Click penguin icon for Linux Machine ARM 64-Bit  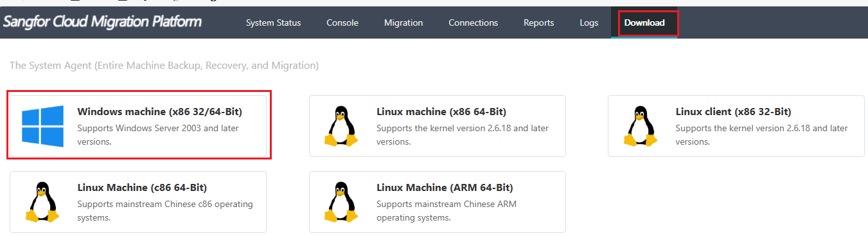341,202
